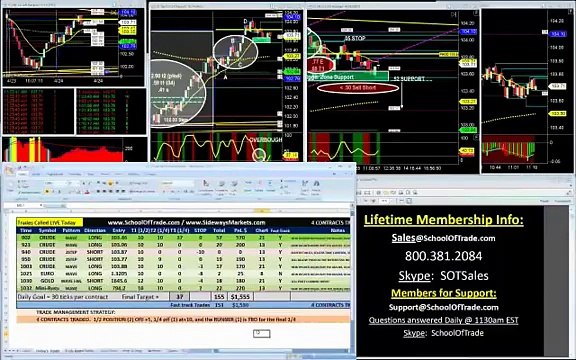Switch to the Today's Trades sheet tab

pyautogui.click(x=48, y=351)
